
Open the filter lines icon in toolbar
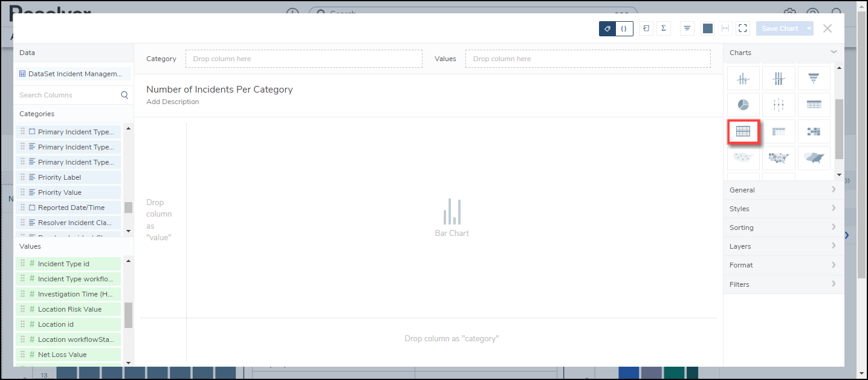pos(687,28)
